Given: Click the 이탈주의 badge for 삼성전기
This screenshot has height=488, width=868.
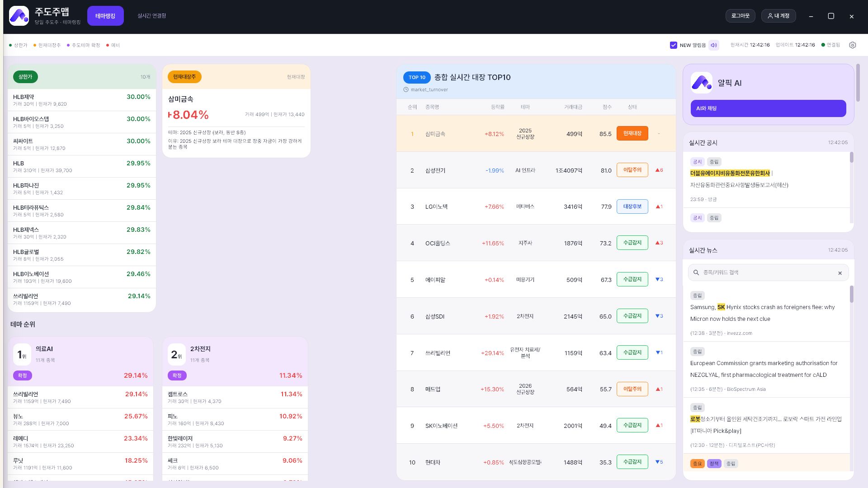Looking at the screenshot, I should coord(632,170).
